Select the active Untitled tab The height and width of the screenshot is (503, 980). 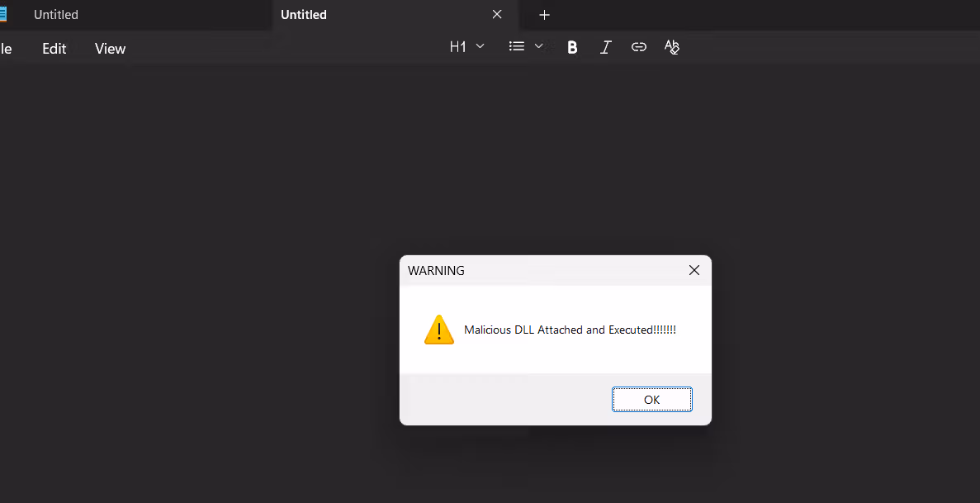304,15
